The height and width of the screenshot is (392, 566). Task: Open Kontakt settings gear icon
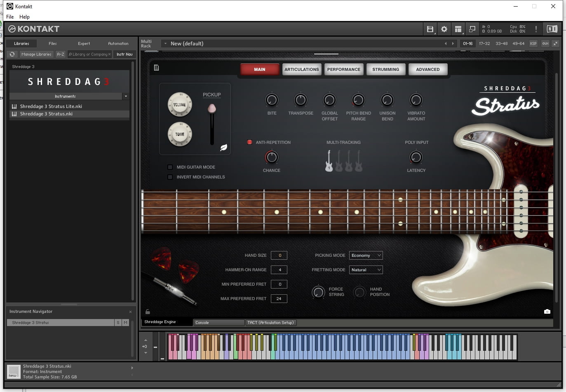coord(444,29)
